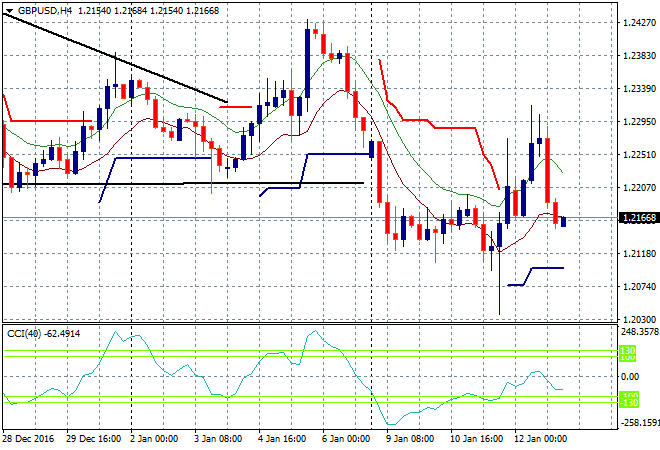Screen dimensions: 660x450
Task: Select CCI scale value 248.3578
Action: (x=640, y=332)
